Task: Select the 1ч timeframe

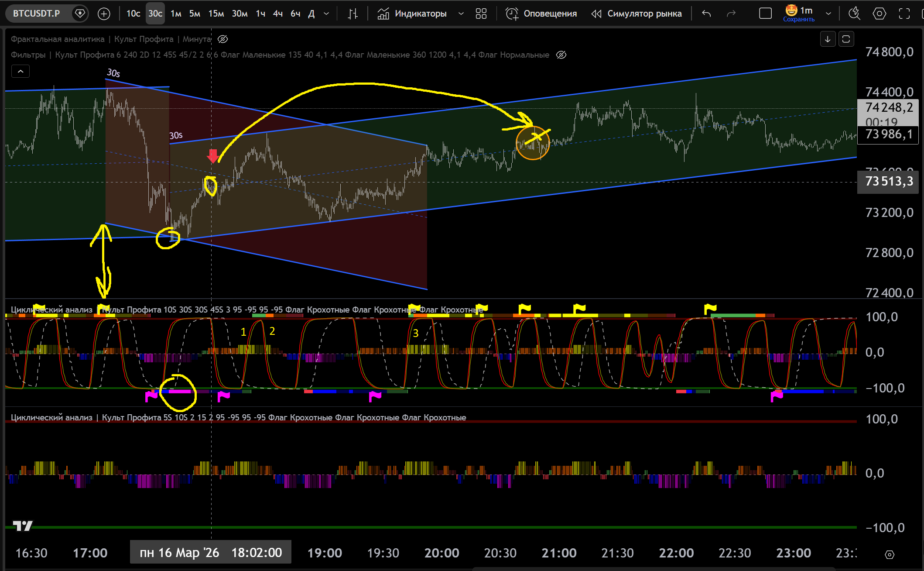Action: 260,14
